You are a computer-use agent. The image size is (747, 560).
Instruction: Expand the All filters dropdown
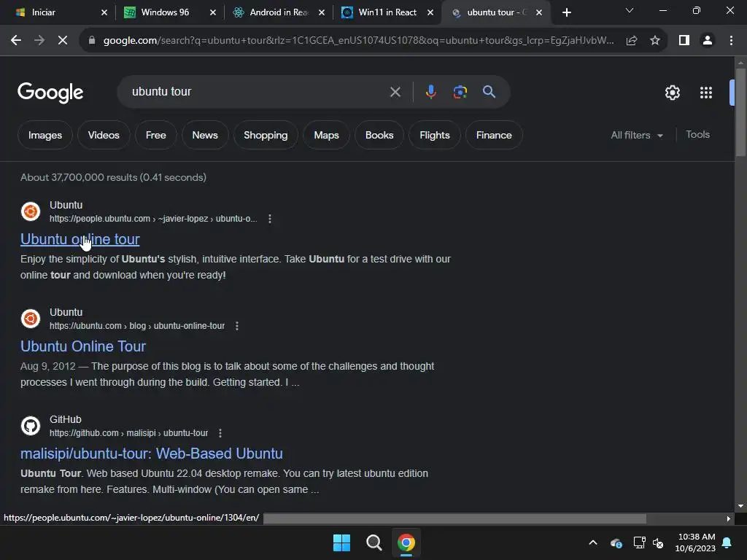[637, 135]
